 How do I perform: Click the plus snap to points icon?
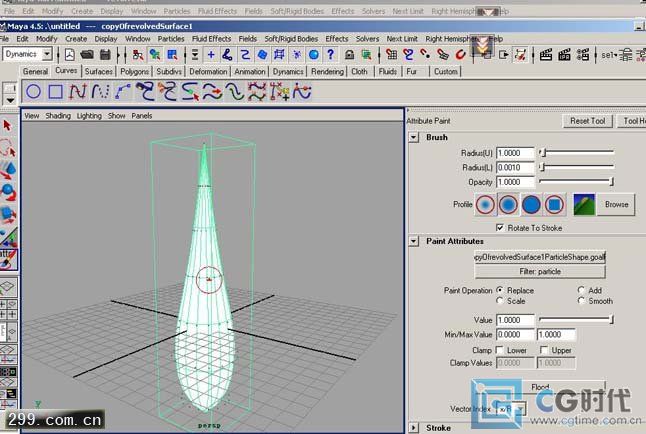[211, 54]
